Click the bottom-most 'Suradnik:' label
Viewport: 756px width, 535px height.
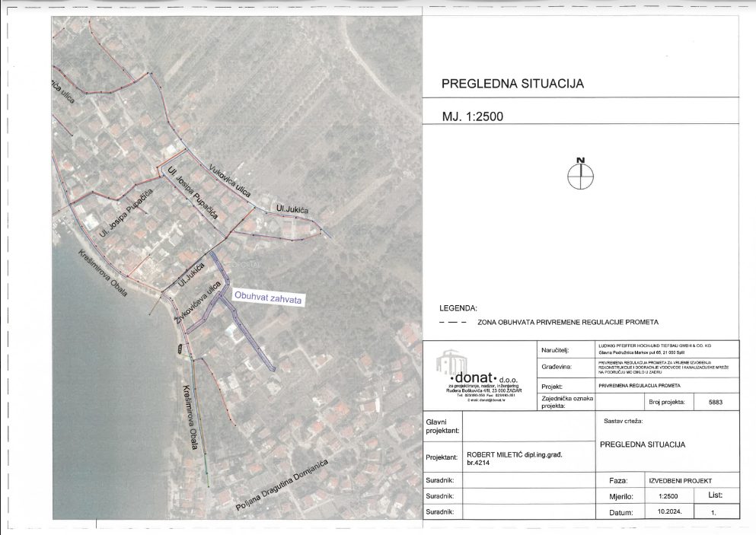(440, 511)
